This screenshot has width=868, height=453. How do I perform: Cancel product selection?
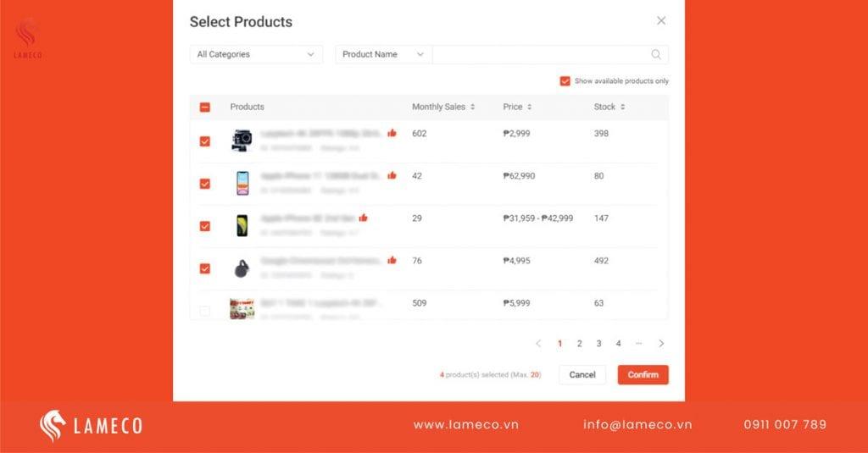(x=582, y=374)
